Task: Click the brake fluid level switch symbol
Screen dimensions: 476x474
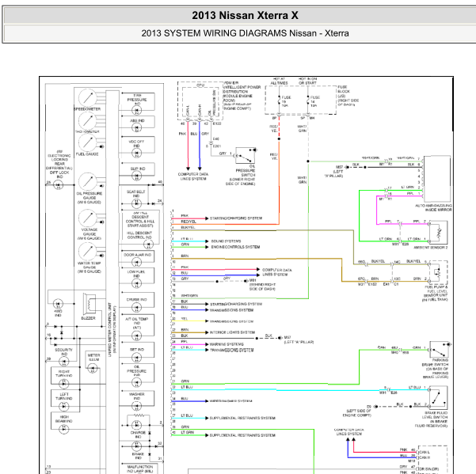Action: (438, 397)
